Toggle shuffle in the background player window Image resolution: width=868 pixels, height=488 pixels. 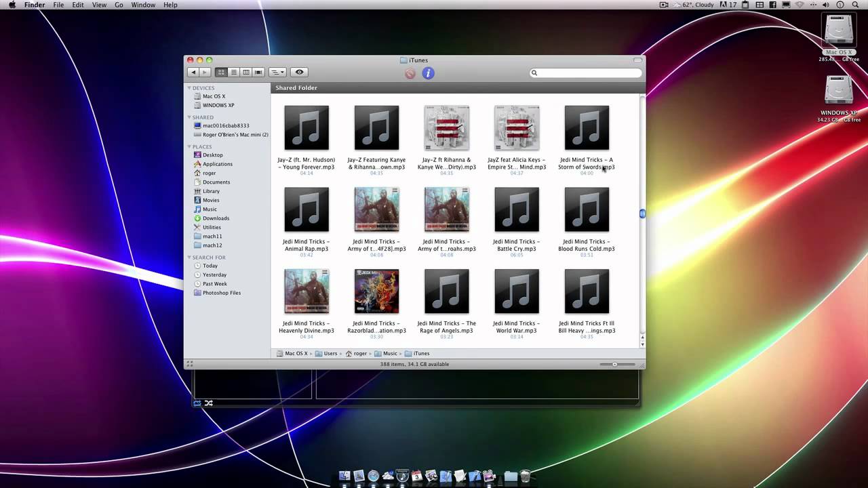click(209, 403)
